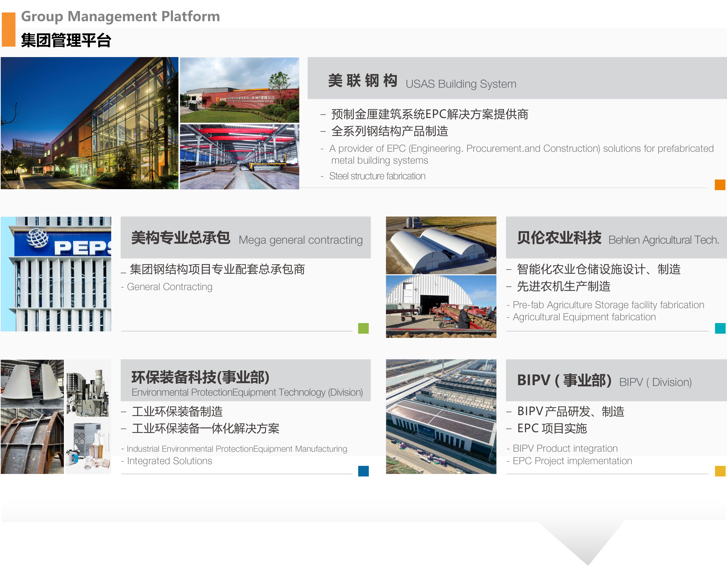The width and height of the screenshot is (727, 588).
Task: Click the BIPV ( Division) label
Action: [x=655, y=382]
